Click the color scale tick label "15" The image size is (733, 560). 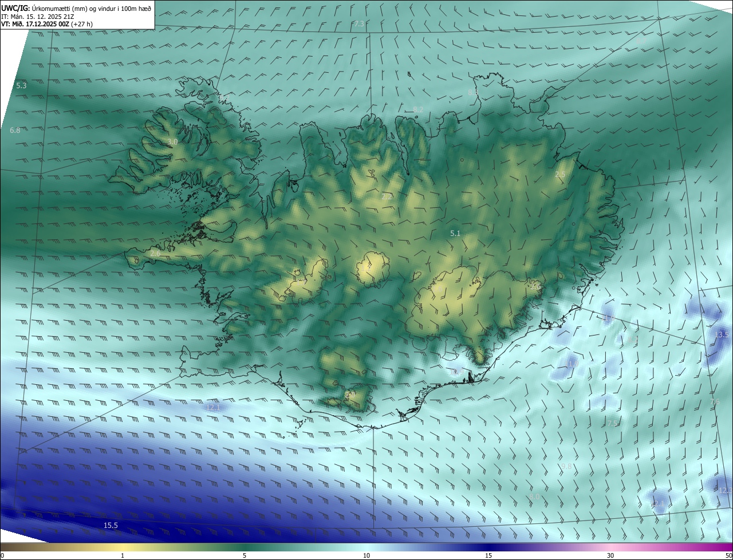(x=488, y=555)
